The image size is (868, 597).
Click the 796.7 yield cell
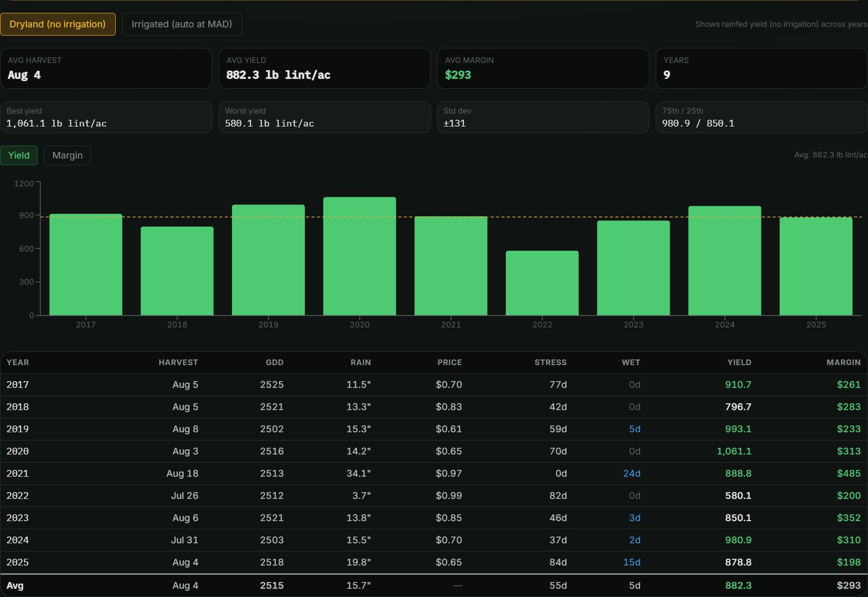(x=738, y=407)
